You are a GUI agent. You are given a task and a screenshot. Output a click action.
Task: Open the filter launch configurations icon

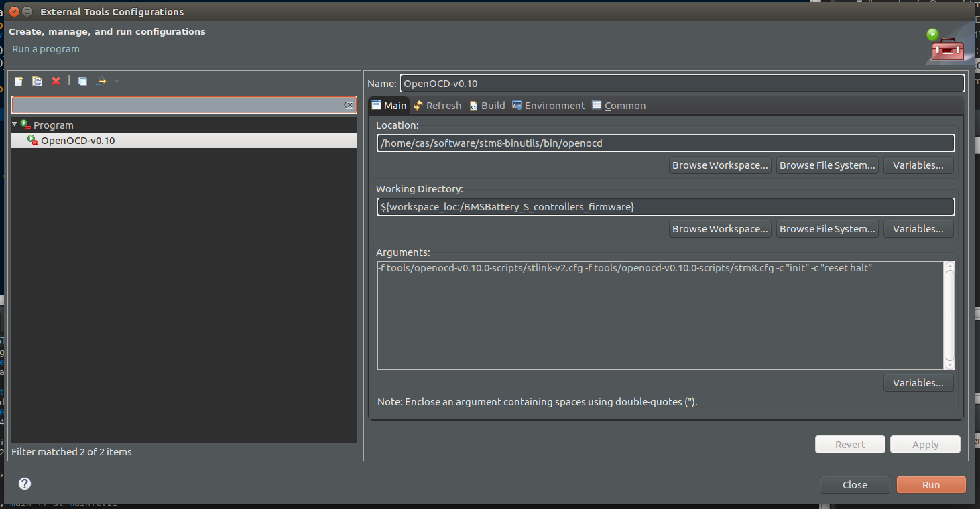pos(101,81)
